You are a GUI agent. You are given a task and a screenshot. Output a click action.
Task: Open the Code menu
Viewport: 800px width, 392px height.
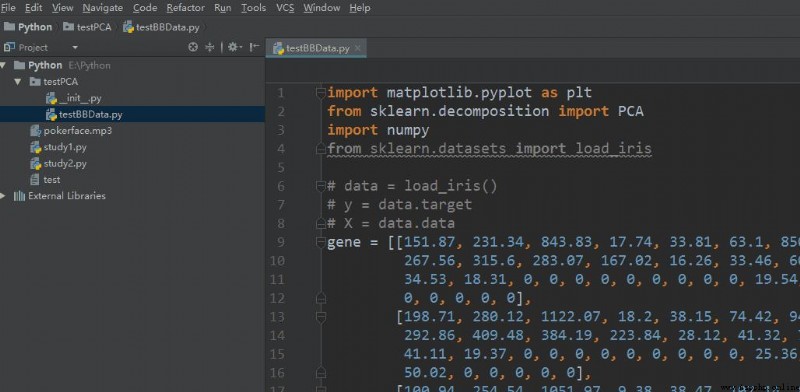click(x=145, y=8)
